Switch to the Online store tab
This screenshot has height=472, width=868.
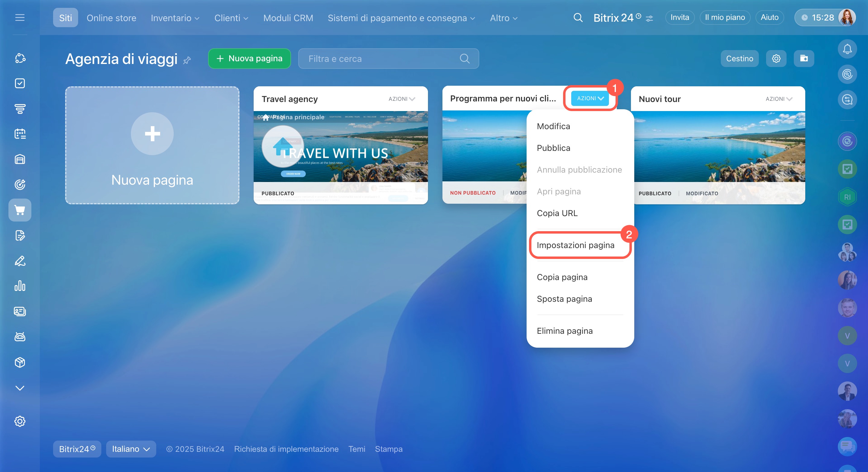(111, 18)
